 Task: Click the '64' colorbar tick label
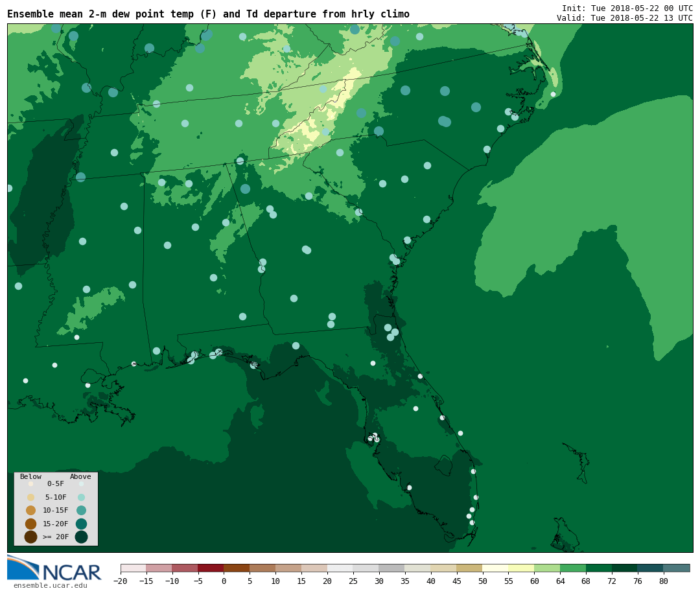[x=560, y=581]
